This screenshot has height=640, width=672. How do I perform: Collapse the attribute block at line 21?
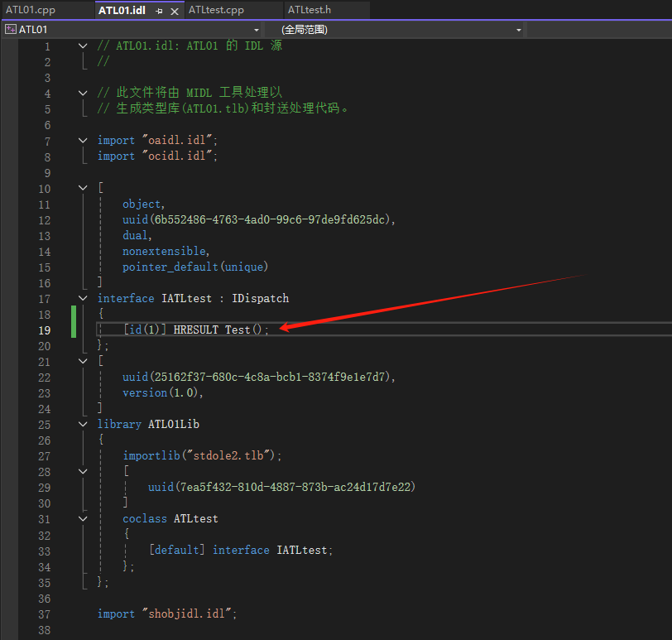click(83, 361)
